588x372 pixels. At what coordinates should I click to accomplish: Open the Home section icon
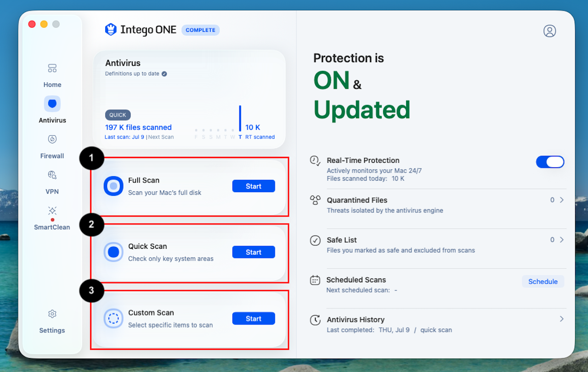click(52, 69)
